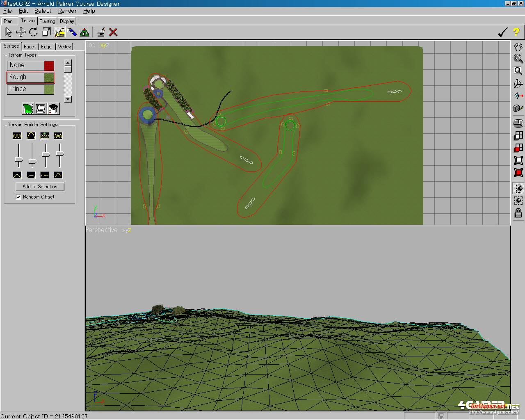Switch to the Planting tab
The height and width of the screenshot is (420, 525).
47,21
